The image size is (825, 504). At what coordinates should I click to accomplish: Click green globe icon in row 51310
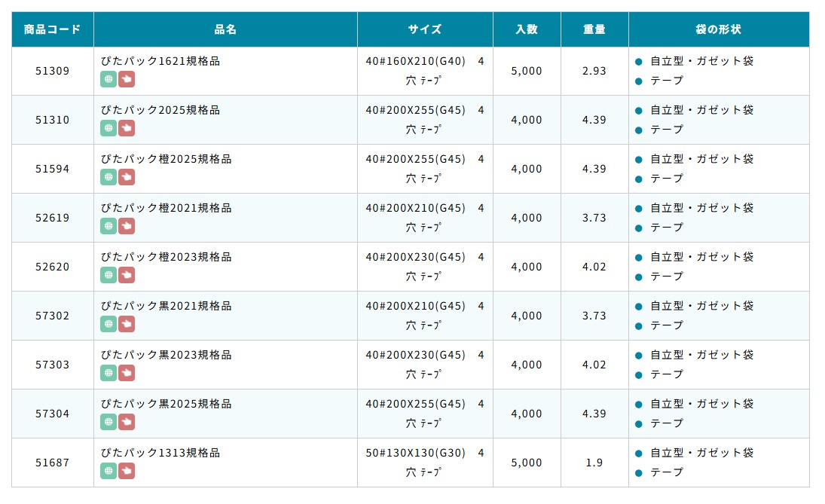pyautogui.click(x=108, y=128)
